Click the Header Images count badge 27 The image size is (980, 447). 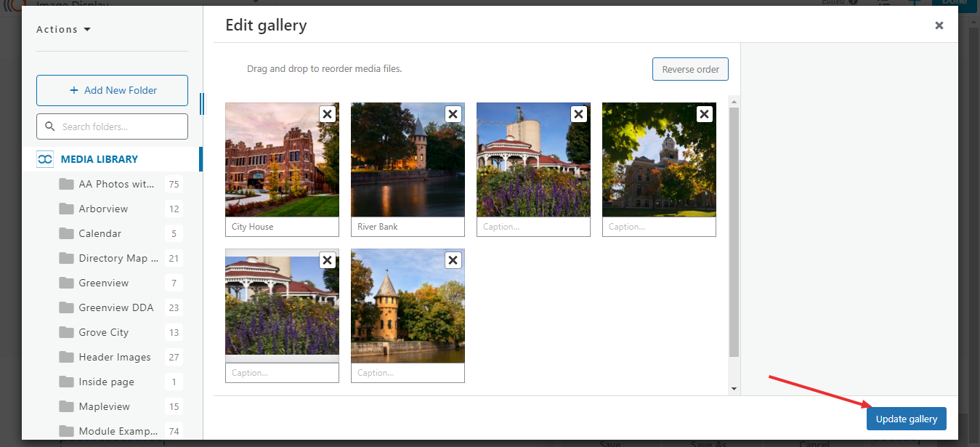(174, 357)
